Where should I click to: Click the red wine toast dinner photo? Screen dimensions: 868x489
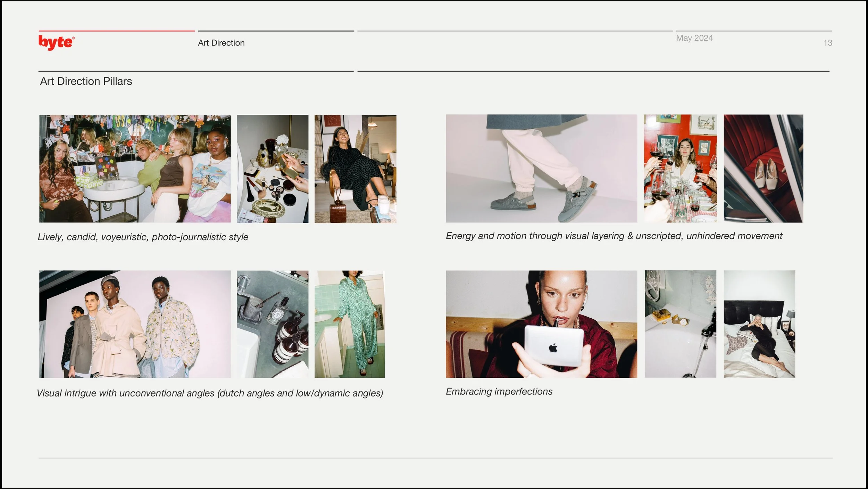(680, 169)
